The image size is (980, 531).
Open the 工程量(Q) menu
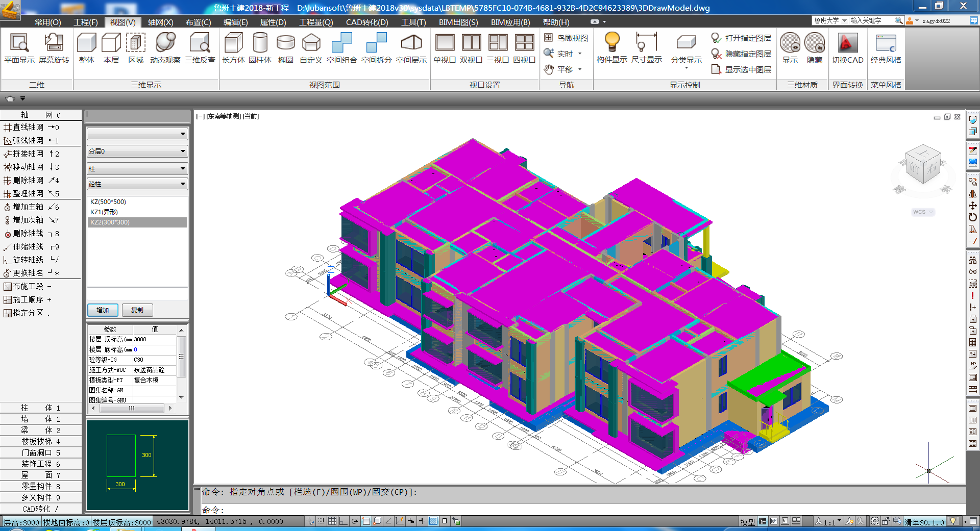pyautogui.click(x=315, y=22)
